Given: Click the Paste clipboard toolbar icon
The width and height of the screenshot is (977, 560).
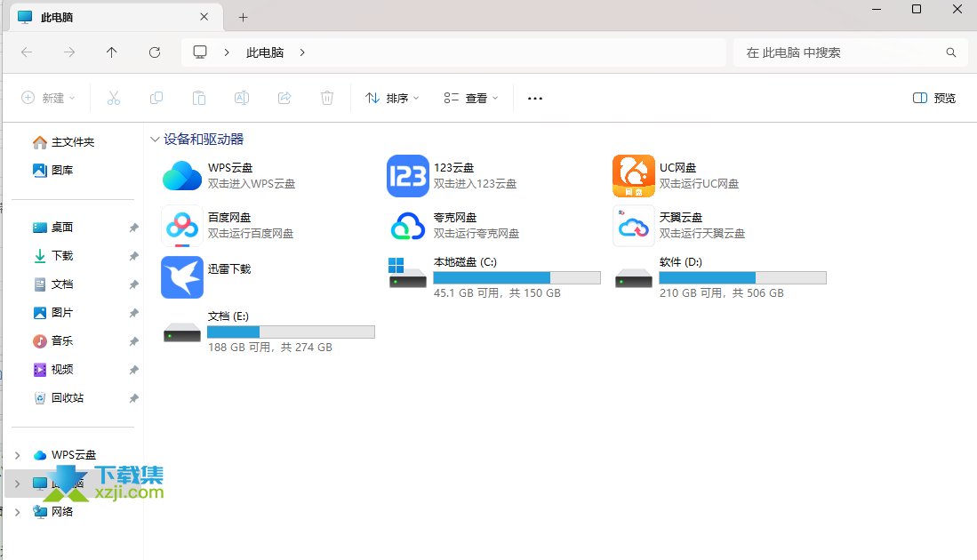Looking at the screenshot, I should coord(199,98).
